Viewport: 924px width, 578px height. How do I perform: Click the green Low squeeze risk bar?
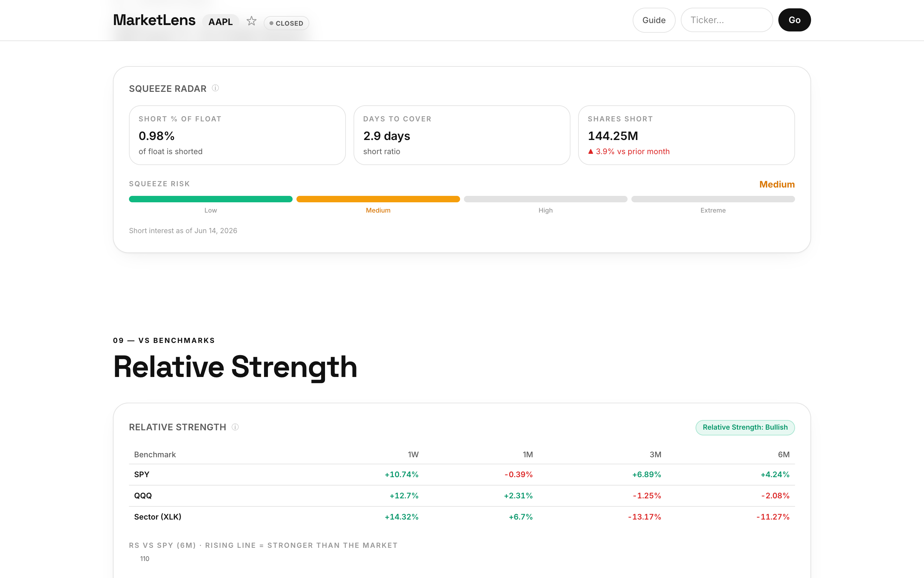[211, 199]
